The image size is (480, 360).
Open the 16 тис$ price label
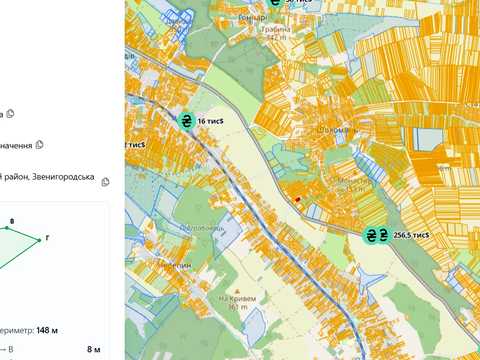click(x=210, y=121)
